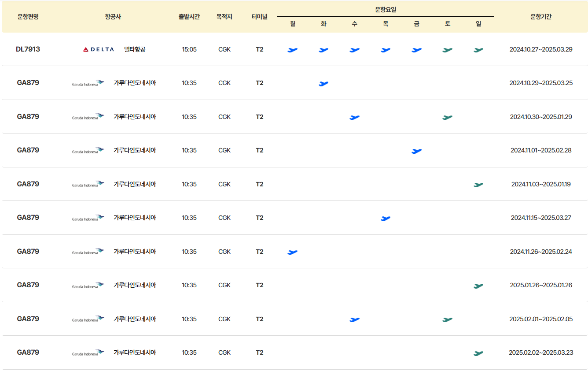Click Saturday plane icon in 2025.02.01~2025.02.05 row

[448, 320]
